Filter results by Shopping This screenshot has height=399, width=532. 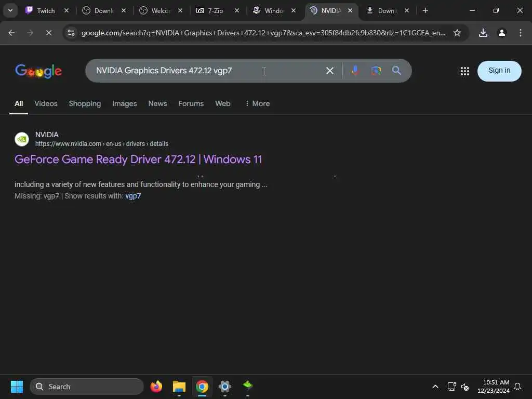[85, 103]
